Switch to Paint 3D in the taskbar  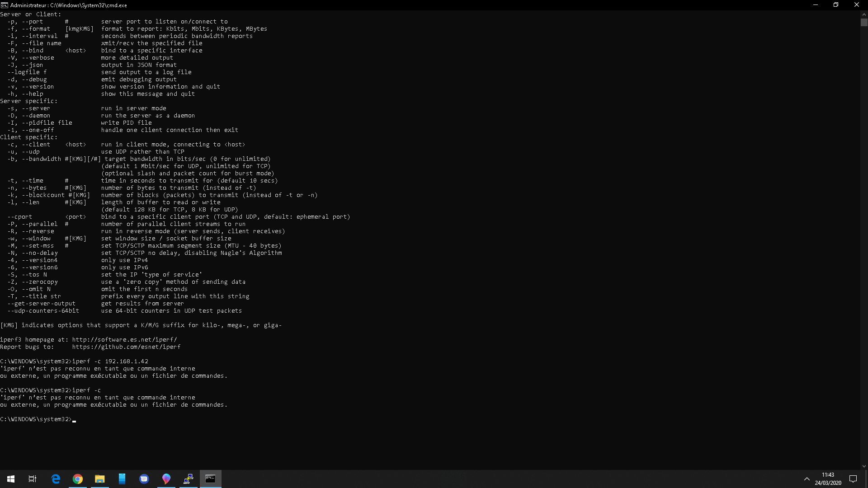click(166, 479)
